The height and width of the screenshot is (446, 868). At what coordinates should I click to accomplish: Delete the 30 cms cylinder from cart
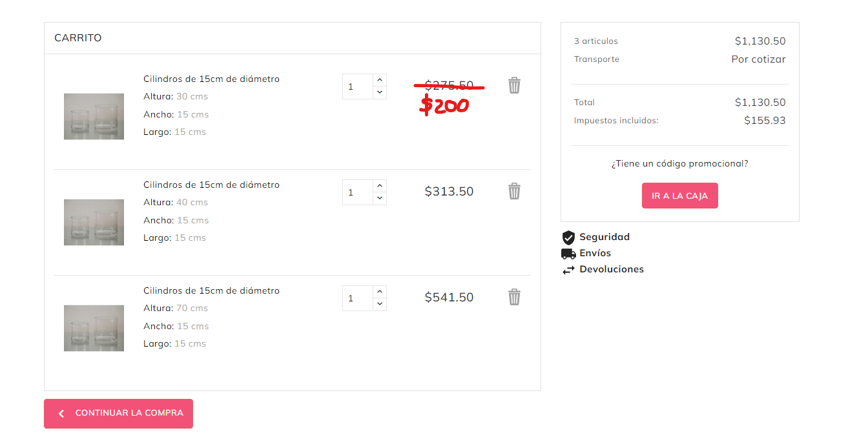pyautogui.click(x=514, y=85)
